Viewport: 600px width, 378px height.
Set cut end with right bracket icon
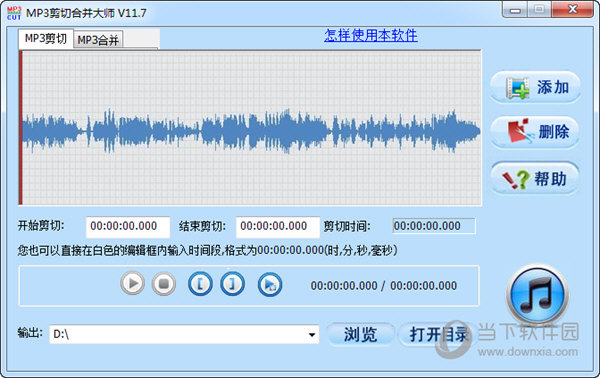click(x=232, y=284)
